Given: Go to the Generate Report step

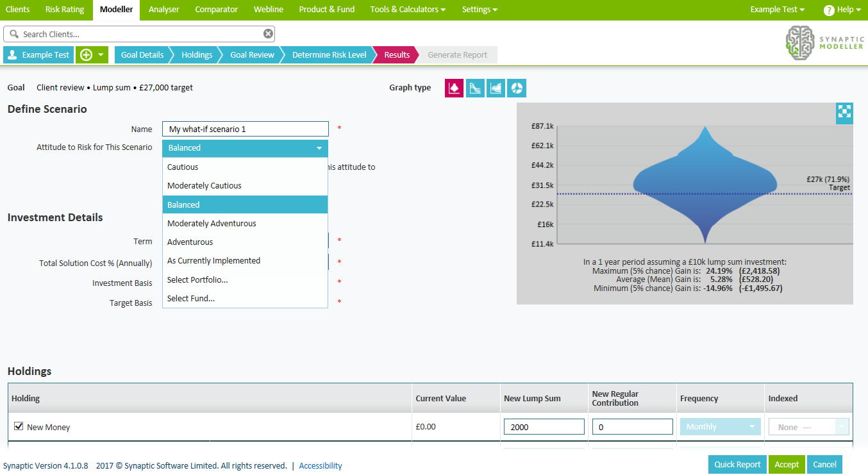Looking at the screenshot, I should coord(458,55).
